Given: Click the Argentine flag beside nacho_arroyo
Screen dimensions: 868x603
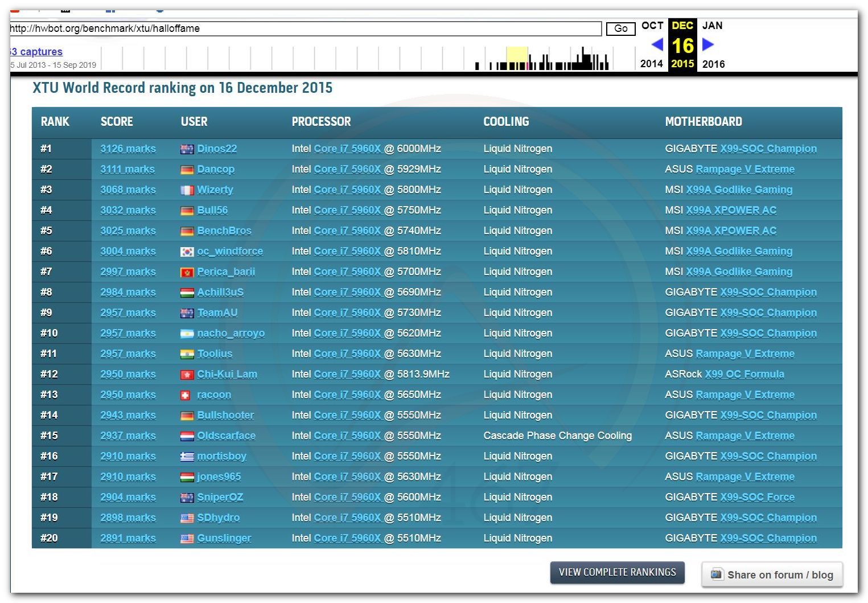Looking at the screenshot, I should pos(187,334).
